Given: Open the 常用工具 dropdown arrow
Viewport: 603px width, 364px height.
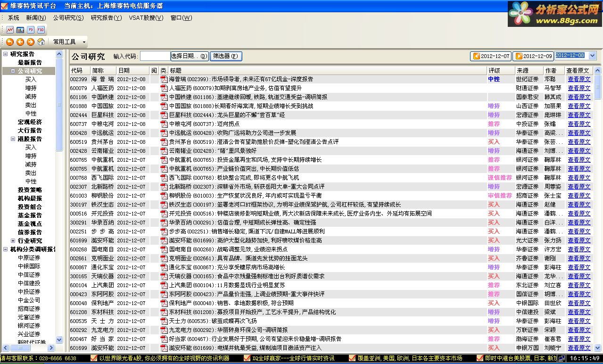Looking at the screenshot, I should 84,42.
